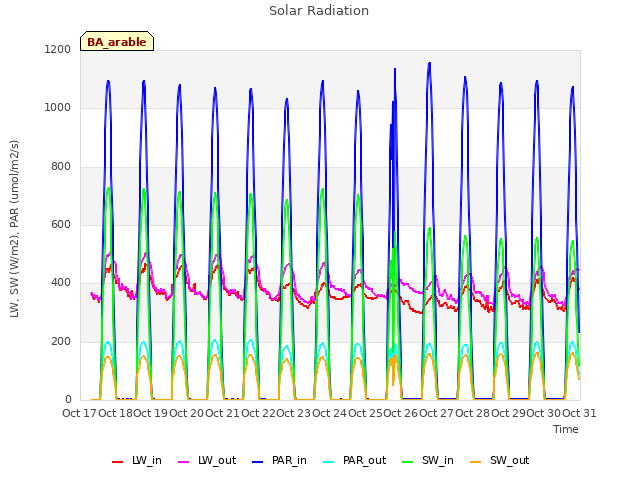Toggle the SW_out legend label
The width and height of the screenshot is (640, 480).
point(510,460)
